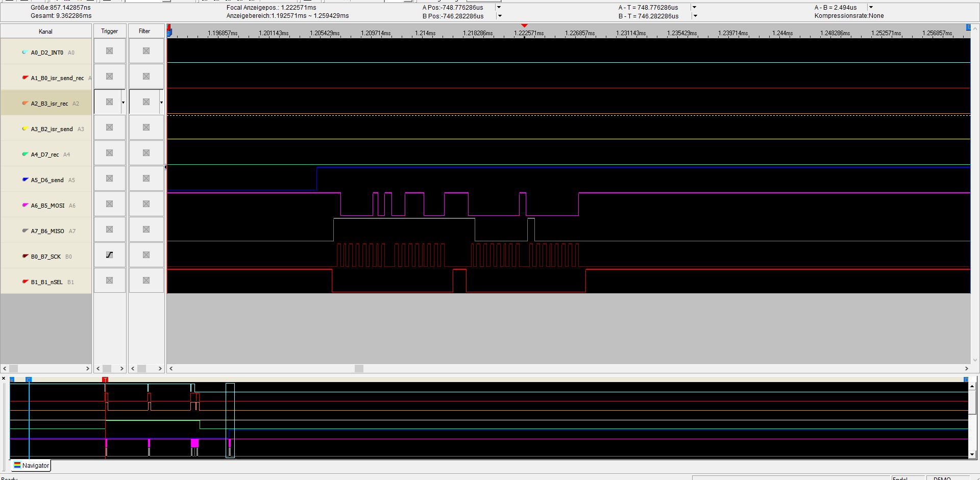Screen dimensions: 980x480
Task: Click the red T marker in Navigator
Action: coord(105,380)
